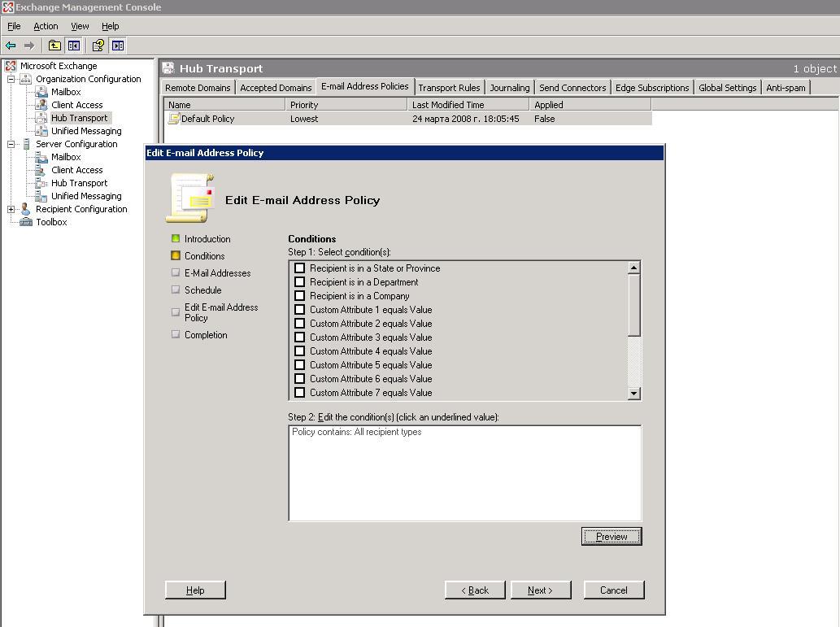Click the Recipient Configuration icon
Viewport: 840px width, 627px height.
26,209
